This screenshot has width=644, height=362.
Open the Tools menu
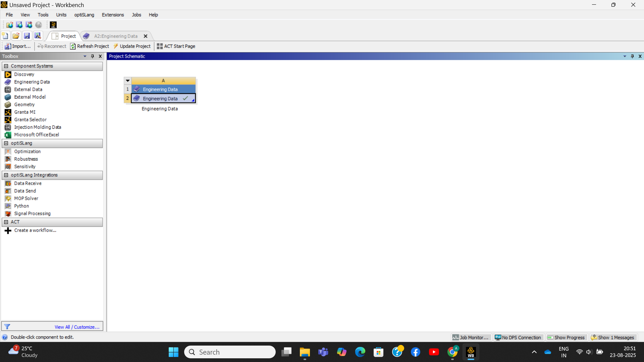click(x=43, y=15)
